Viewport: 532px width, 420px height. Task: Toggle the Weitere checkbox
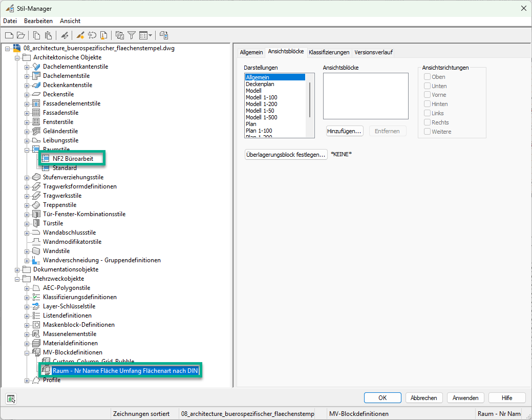428,132
